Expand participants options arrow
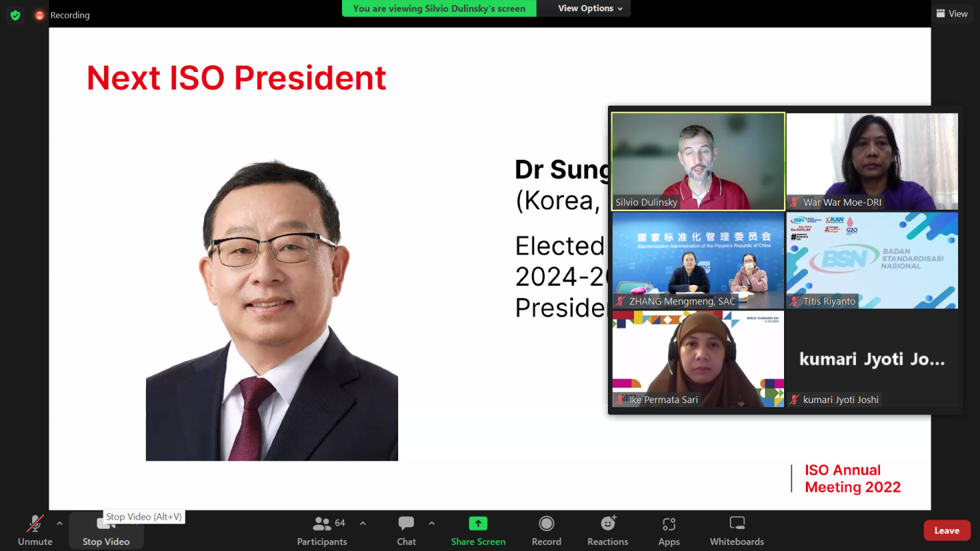 363,524
